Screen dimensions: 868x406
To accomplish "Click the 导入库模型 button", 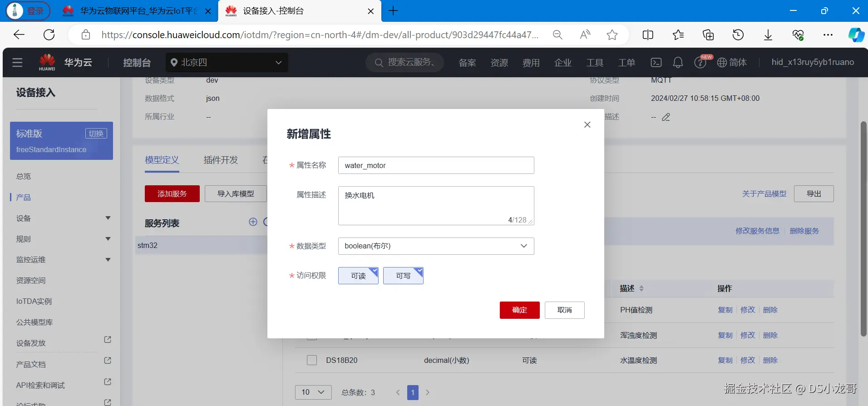I will click(x=236, y=194).
